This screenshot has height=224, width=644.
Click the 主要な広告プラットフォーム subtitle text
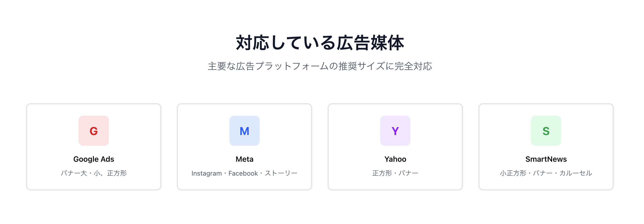point(320,66)
